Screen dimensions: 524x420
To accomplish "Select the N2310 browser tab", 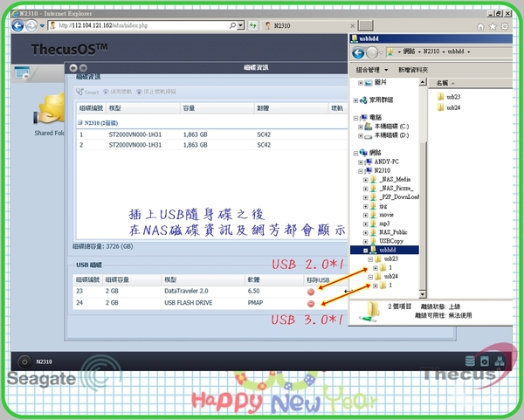I will tap(307, 25).
